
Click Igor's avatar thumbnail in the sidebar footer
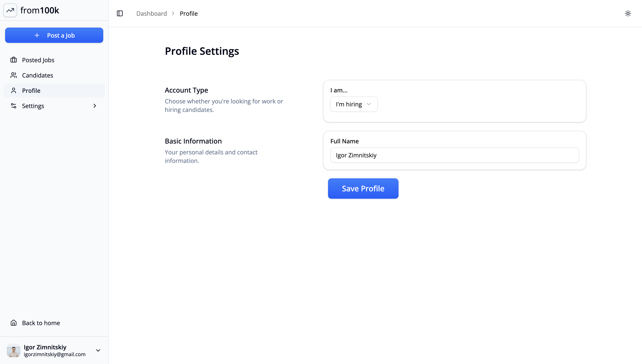(x=14, y=350)
